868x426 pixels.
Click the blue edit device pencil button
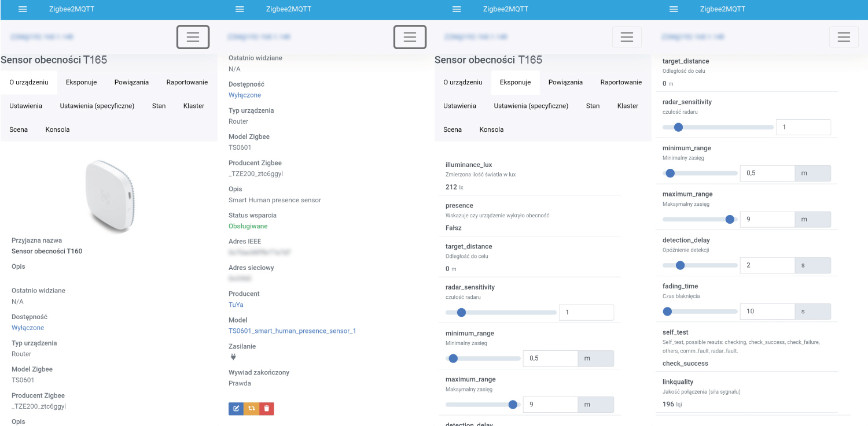[236, 409]
